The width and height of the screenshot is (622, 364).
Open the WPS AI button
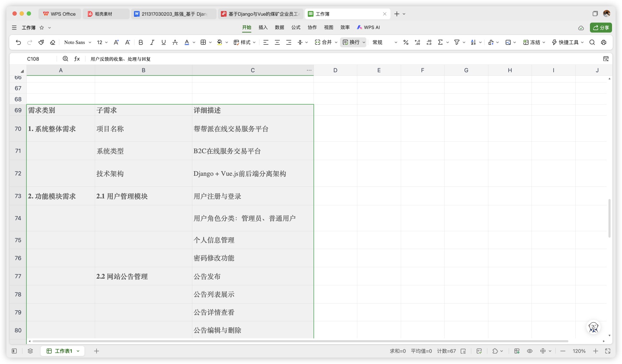tap(368, 27)
